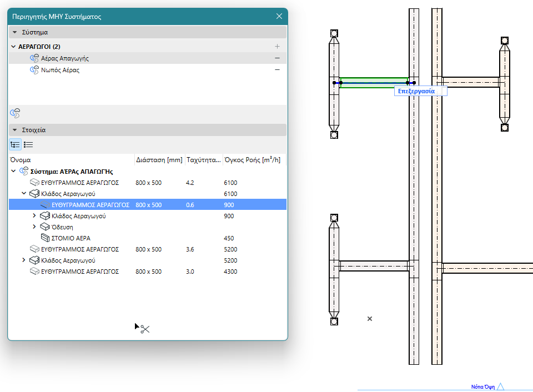Click the plus icon to add a system

(x=277, y=47)
